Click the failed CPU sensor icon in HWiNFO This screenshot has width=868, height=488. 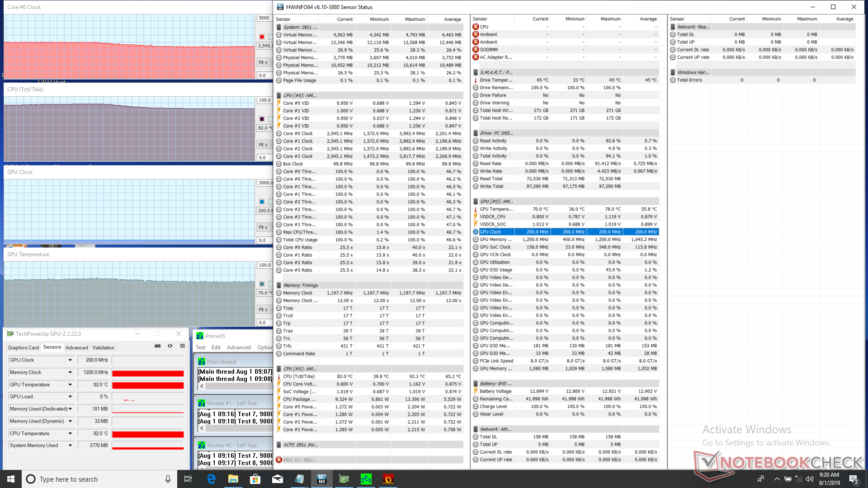coord(476,27)
